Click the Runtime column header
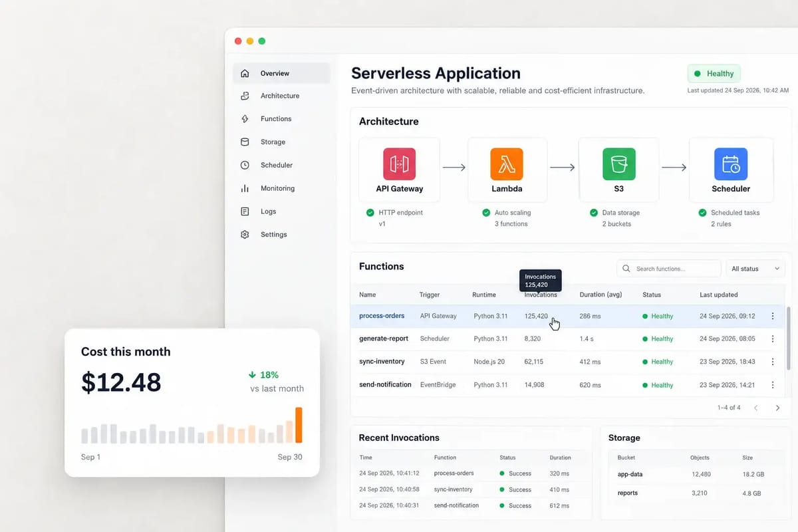This screenshot has width=798, height=532. click(484, 295)
